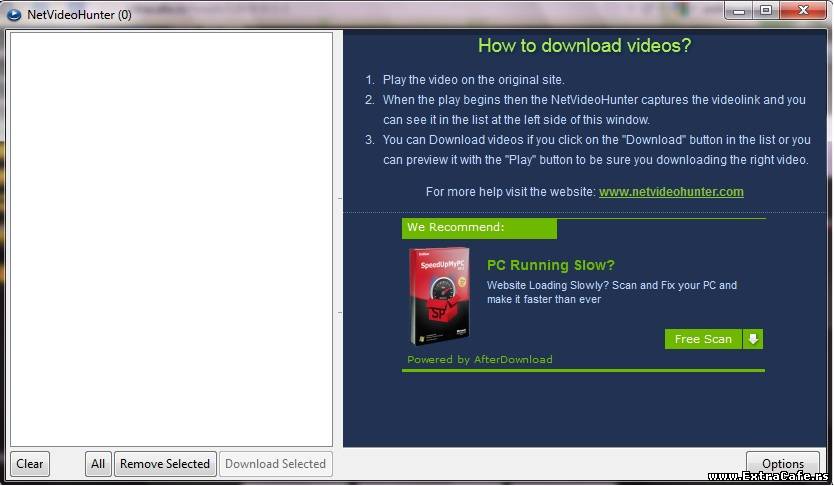Click the "Powered by AfterDownload" text
Screen dimensions: 834x486
click(x=479, y=359)
